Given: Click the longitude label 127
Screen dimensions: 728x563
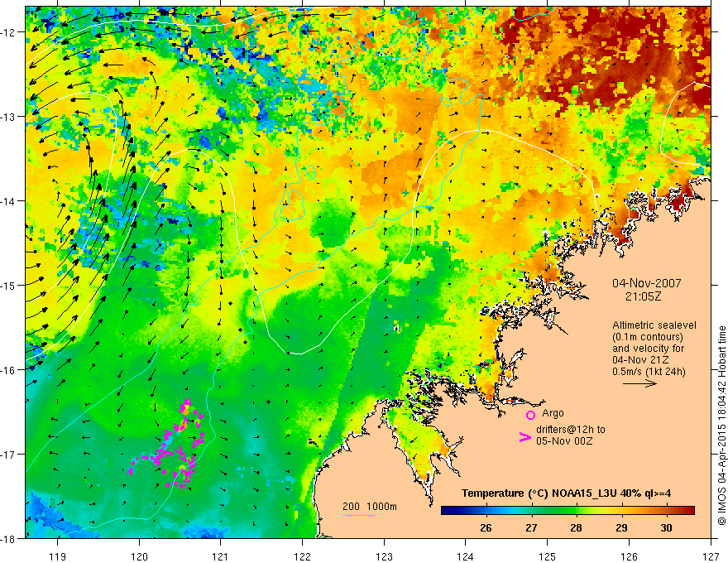Looking at the screenshot, I should [711, 556].
